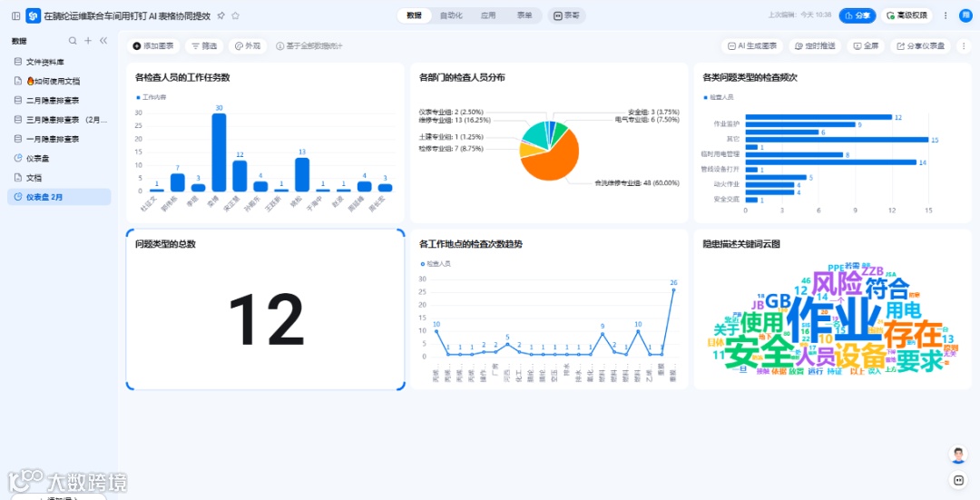Open search in the 数据 sidebar
Image resolution: width=980 pixels, height=500 pixels.
click(73, 41)
